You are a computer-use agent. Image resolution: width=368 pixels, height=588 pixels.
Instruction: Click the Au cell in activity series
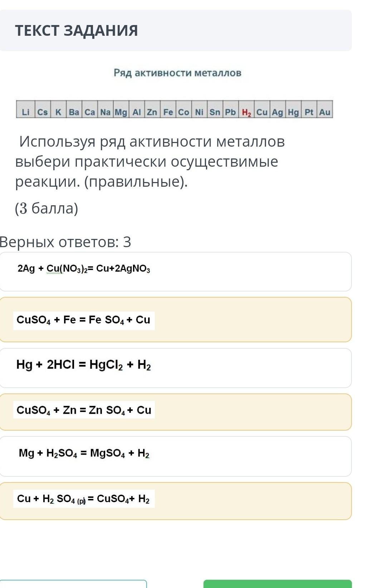click(x=324, y=112)
